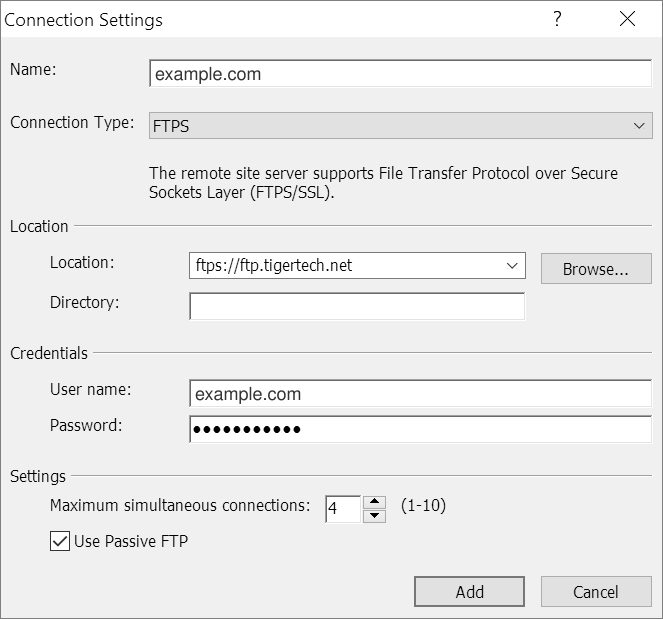Screen dimensions: 663x619
Task: Increase maximum connections with up arrow
Action: coord(374,501)
